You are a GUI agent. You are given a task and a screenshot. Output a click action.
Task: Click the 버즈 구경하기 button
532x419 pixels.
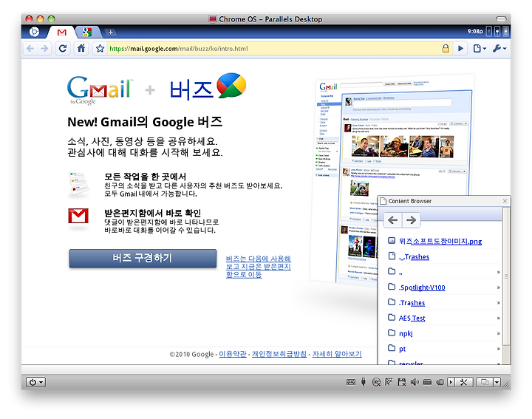pyautogui.click(x=143, y=258)
